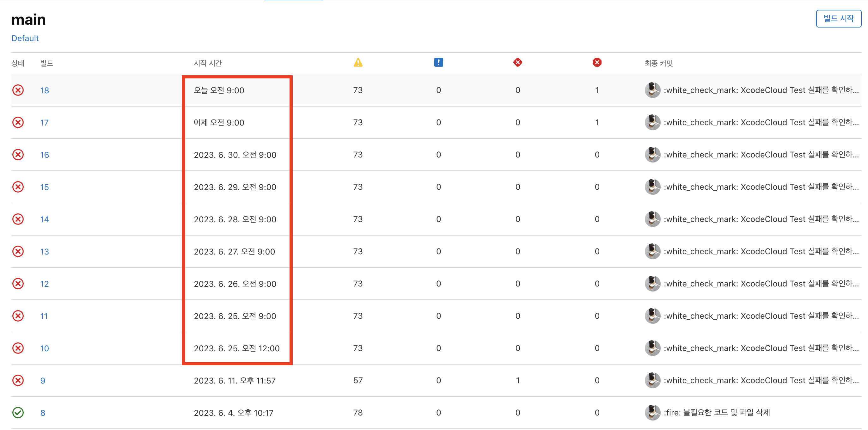This screenshot has height=430, width=868.
Task: Click the 최종 커밋 column header
Action: tap(658, 63)
